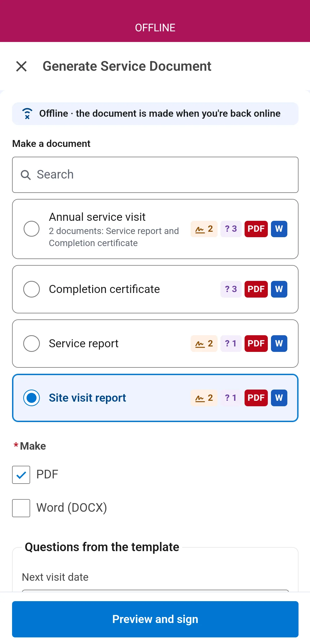Select the Annual service visit radio button
This screenshot has width=310, height=644.
[x=32, y=229]
